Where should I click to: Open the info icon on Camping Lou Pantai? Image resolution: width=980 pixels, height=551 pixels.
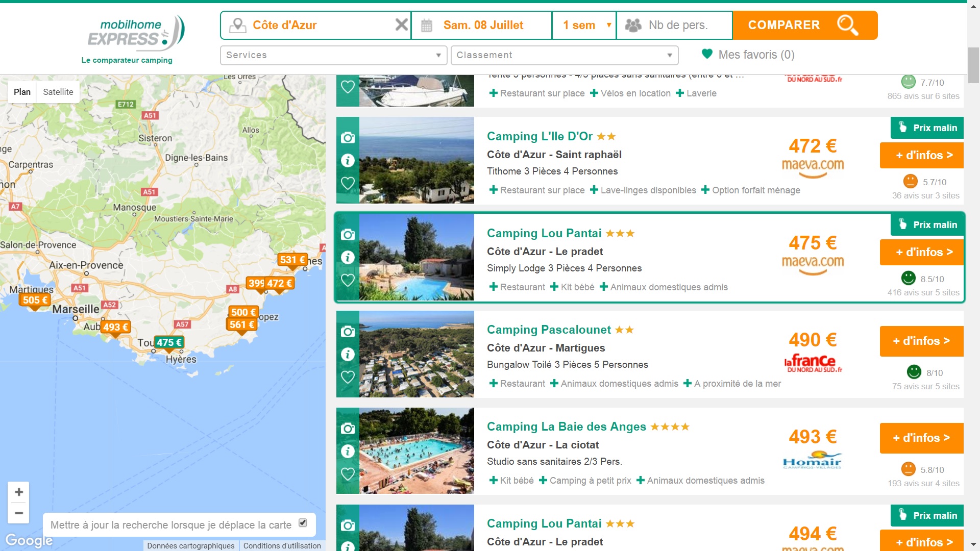coord(348,257)
